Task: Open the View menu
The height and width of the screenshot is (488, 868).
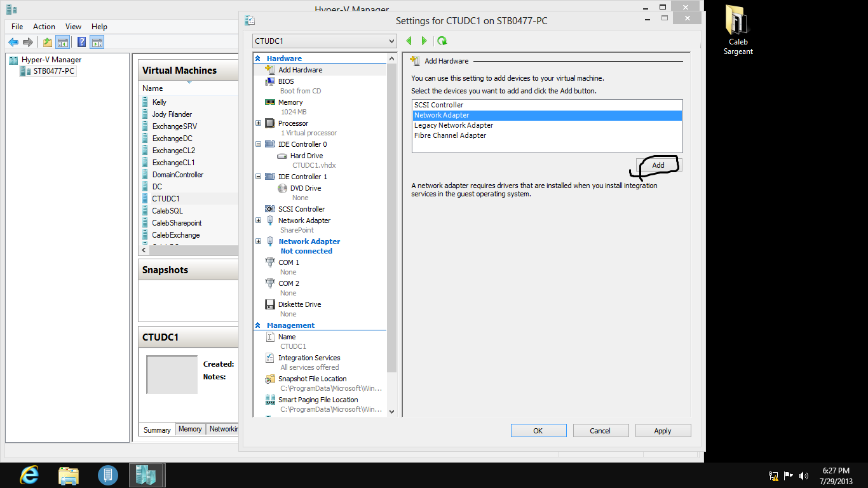Action: [x=73, y=27]
